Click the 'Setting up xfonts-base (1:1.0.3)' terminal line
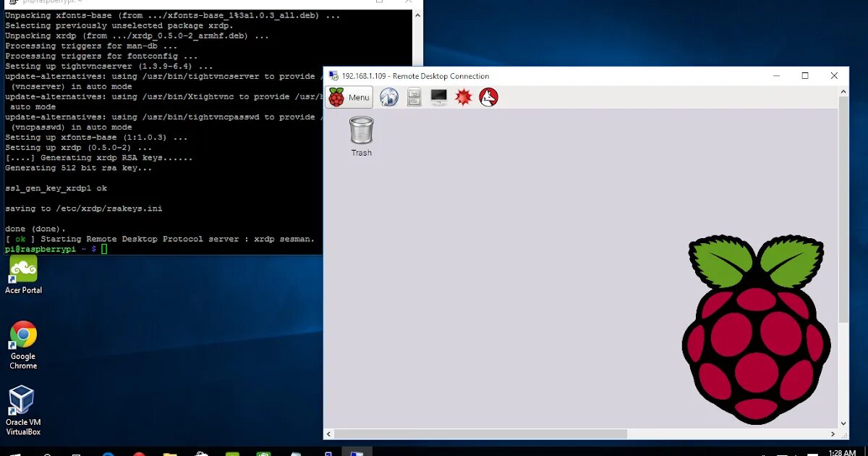This screenshot has width=868, height=456. coord(96,138)
